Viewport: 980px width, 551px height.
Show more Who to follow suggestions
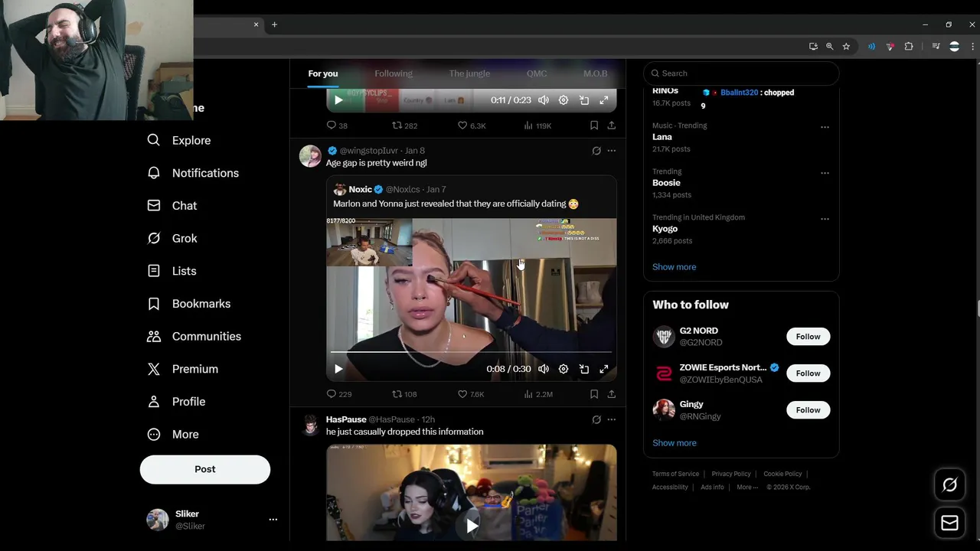click(674, 443)
